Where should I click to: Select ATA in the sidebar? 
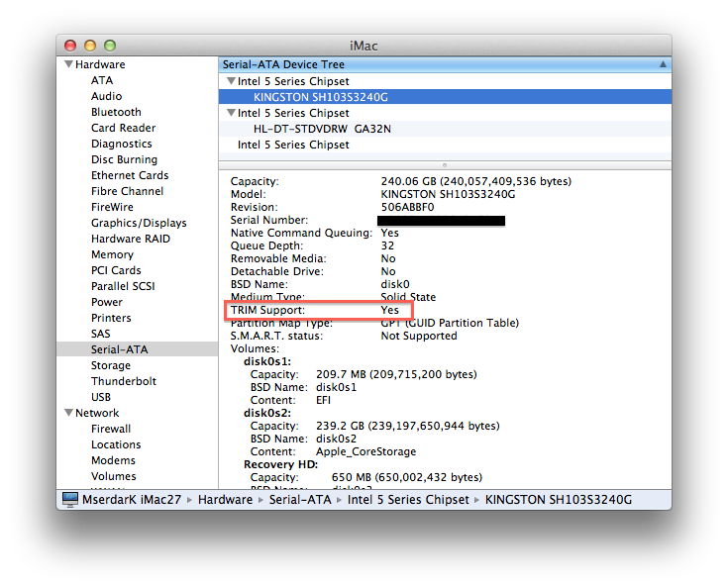(x=102, y=80)
